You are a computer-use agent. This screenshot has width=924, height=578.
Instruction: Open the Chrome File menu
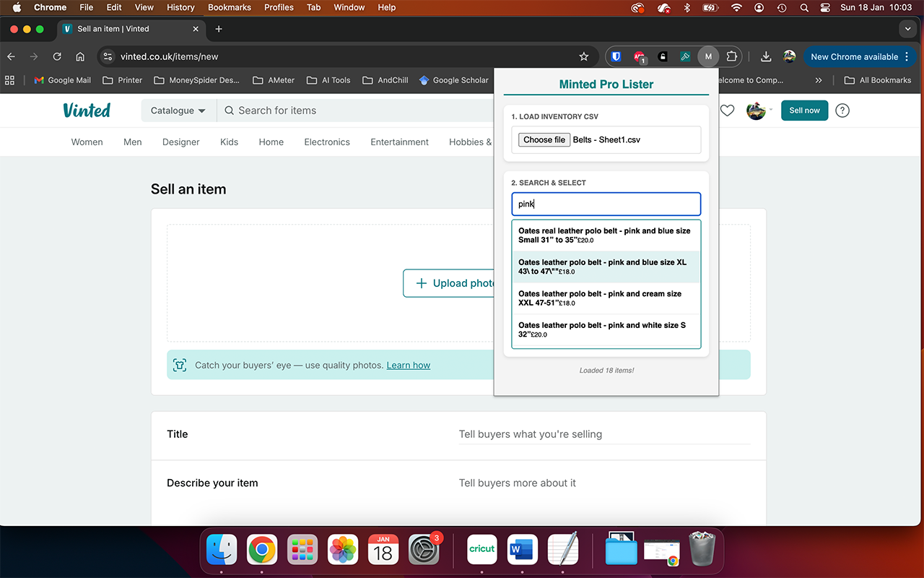(87, 7)
